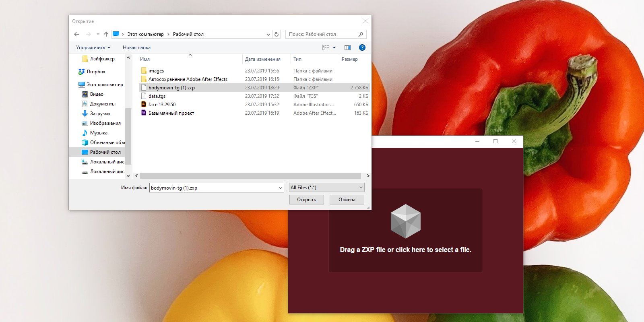Open Музыка in the sidebar
Image resolution: width=644 pixels, height=322 pixels.
tap(95, 133)
